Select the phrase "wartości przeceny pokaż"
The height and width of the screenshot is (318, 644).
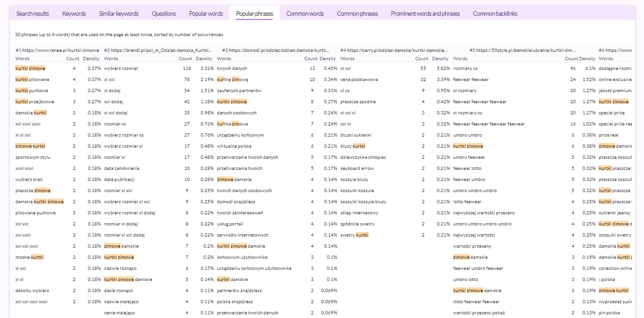click(x=479, y=313)
